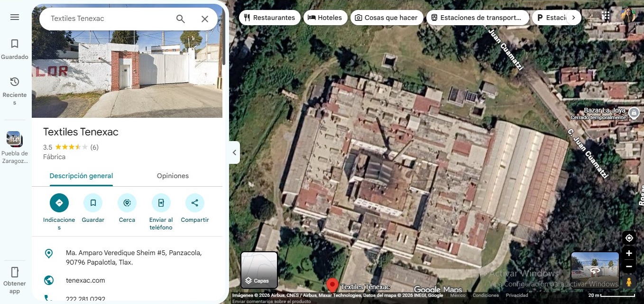
Task: Select Estaciones de transporte chip
Action: [478, 18]
